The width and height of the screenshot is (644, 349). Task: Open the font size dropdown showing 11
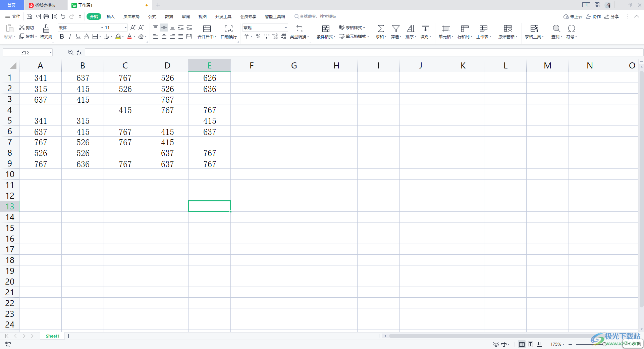click(x=126, y=28)
